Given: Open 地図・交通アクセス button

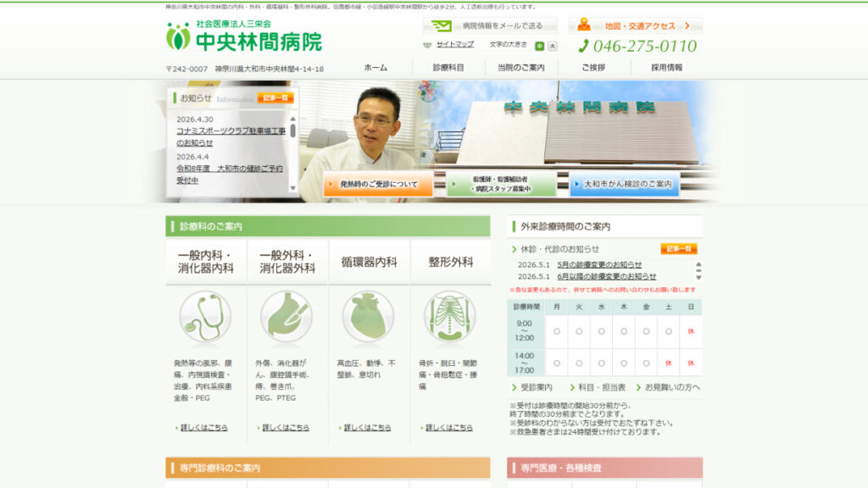Looking at the screenshot, I should pos(636,25).
